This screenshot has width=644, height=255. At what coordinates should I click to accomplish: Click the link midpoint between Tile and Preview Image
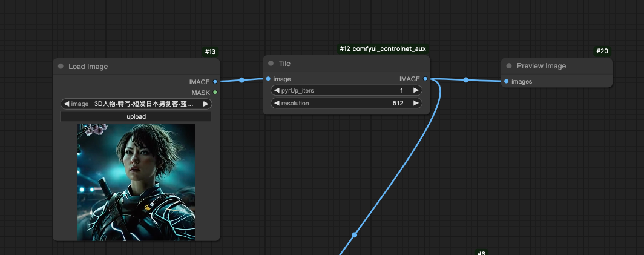point(465,79)
